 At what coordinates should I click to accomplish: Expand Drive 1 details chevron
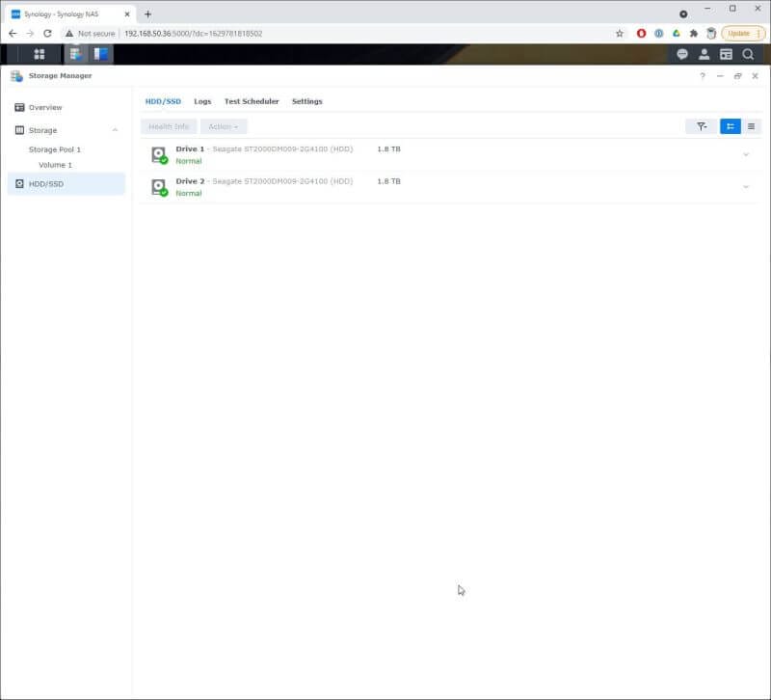[x=746, y=153]
